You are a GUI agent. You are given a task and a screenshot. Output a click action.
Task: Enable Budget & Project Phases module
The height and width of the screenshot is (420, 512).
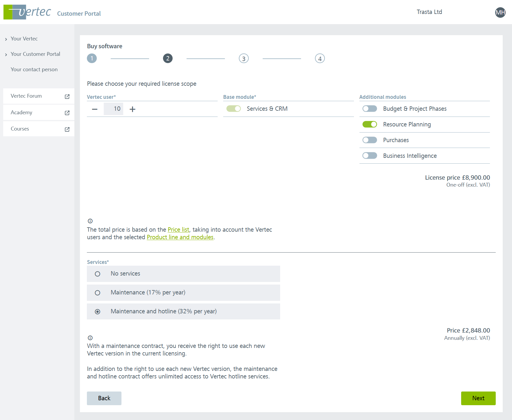370,109
